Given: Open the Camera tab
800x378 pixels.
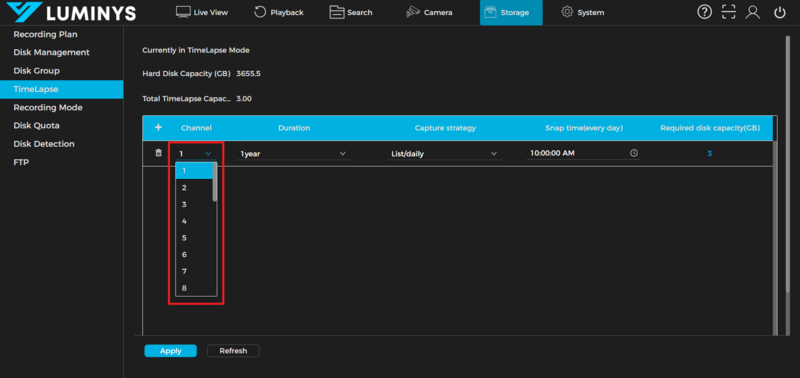Looking at the screenshot, I should tap(429, 12).
